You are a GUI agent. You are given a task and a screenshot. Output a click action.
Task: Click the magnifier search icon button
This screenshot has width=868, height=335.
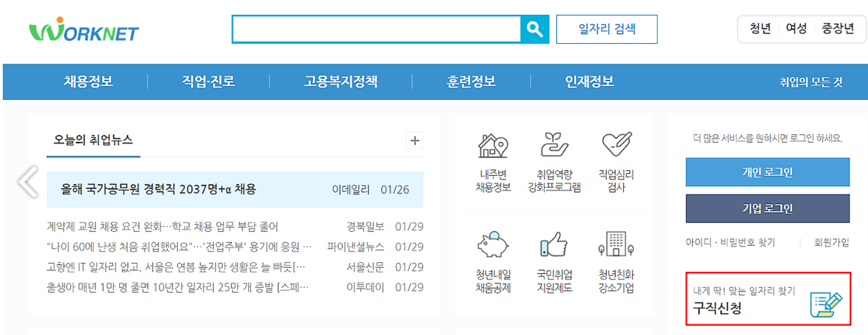(534, 29)
